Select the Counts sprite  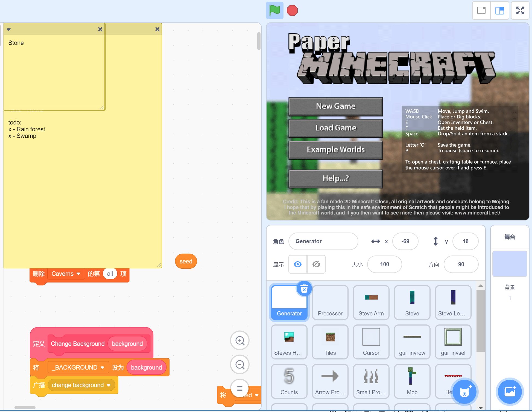point(289,381)
